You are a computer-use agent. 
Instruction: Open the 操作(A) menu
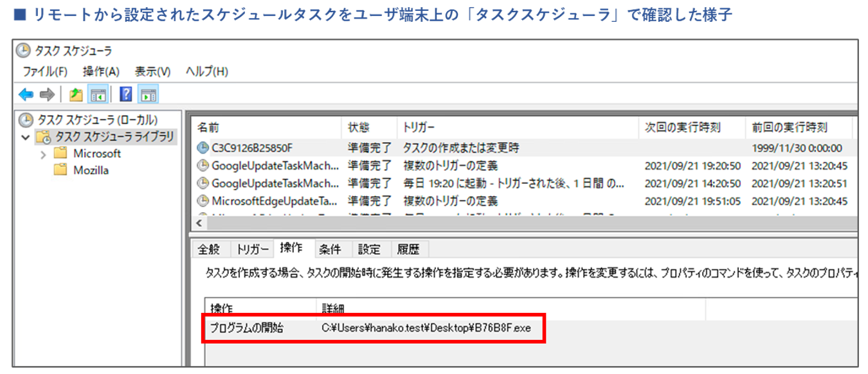pos(101,71)
